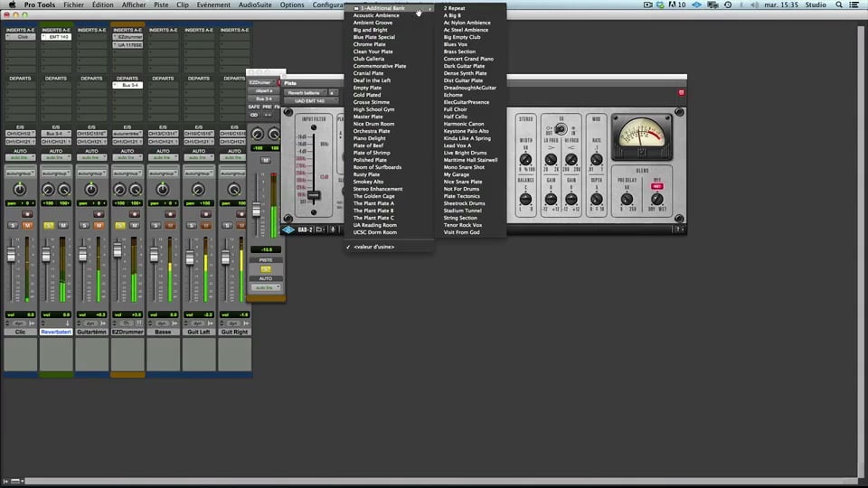Click record enable on Guitartémn track
868x488 pixels.
pyautogui.click(x=99, y=214)
